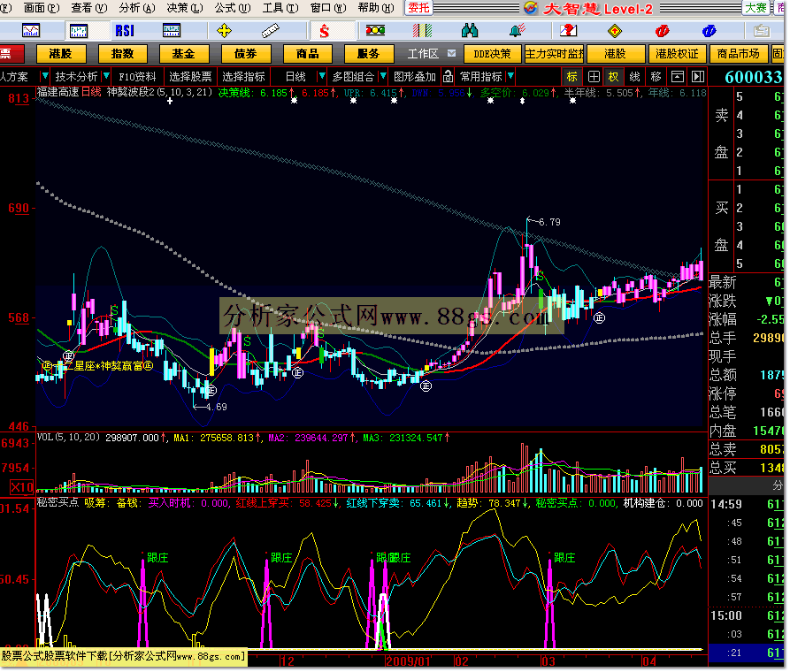Expand the 技术分析 dropdown arrow
Viewport: 790px width, 672px height.
[x=106, y=76]
